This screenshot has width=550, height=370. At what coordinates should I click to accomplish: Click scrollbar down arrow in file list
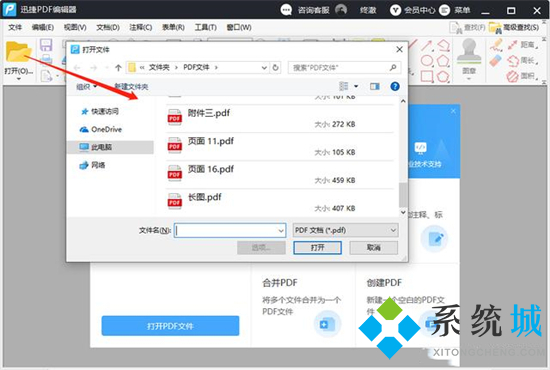coord(403,212)
